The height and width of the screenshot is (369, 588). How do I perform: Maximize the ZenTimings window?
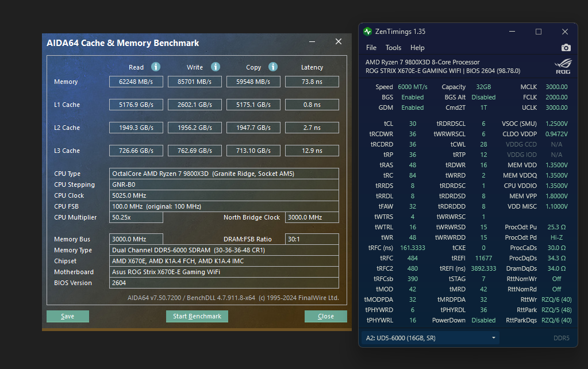coord(539,32)
